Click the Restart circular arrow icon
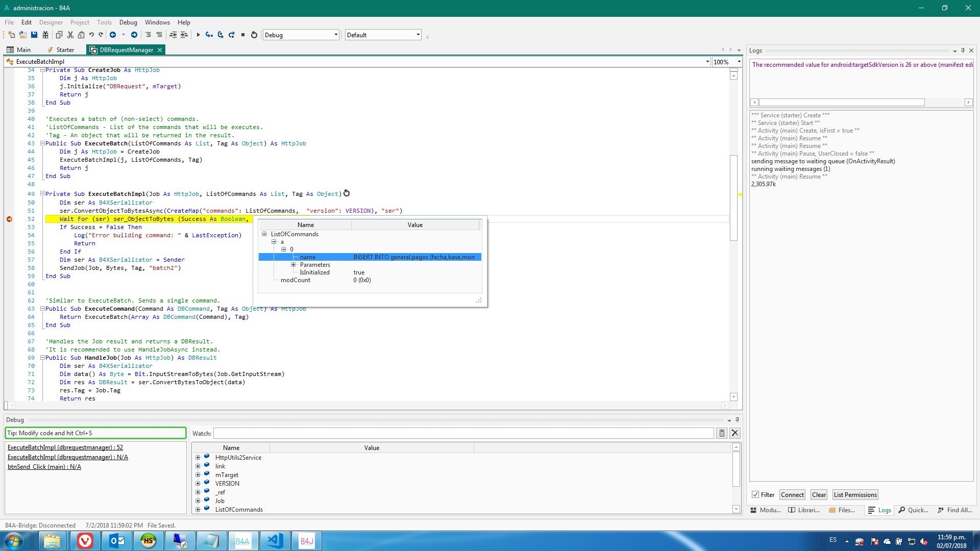The height and width of the screenshot is (551, 980). pos(254,35)
